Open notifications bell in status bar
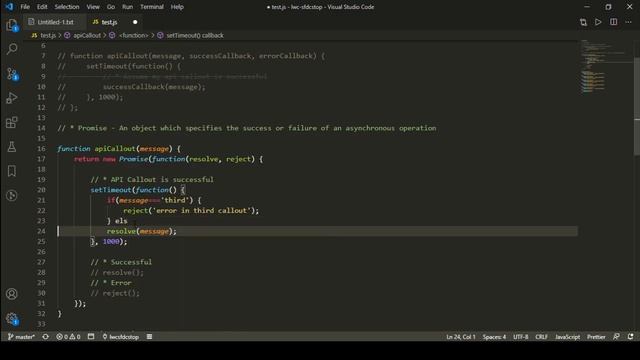This screenshot has height=360, width=640. tap(631, 337)
